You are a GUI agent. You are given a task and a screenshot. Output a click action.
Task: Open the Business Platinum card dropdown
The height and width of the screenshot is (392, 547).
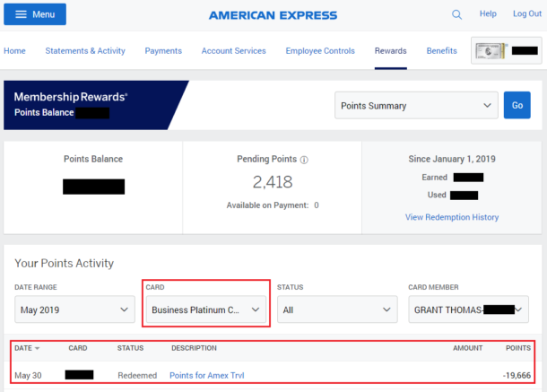pos(206,309)
